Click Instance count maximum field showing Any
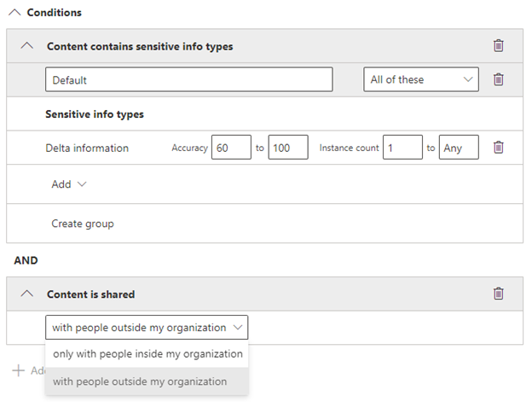Screen dimensions: 532x402 [x=459, y=148]
